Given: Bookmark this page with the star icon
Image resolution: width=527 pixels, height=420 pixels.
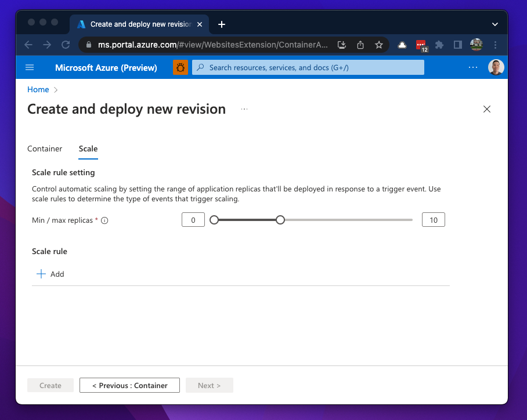Looking at the screenshot, I should click(x=379, y=45).
